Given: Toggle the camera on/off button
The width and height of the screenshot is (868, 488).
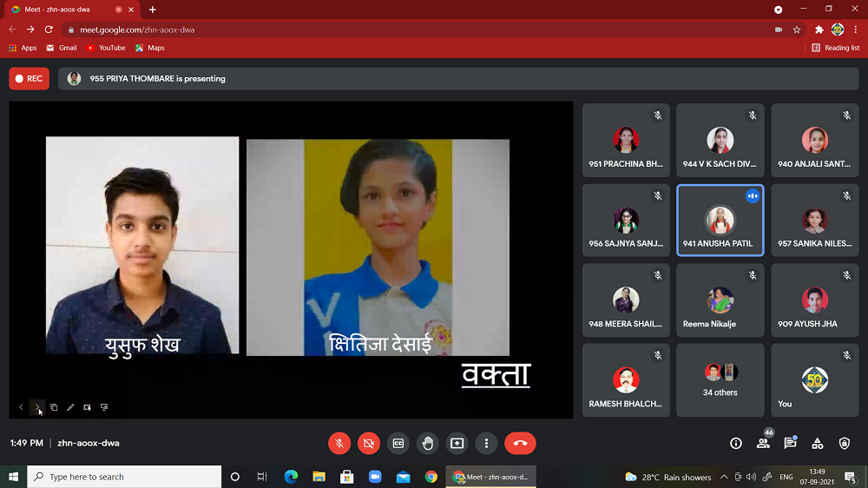Looking at the screenshot, I should (369, 443).
